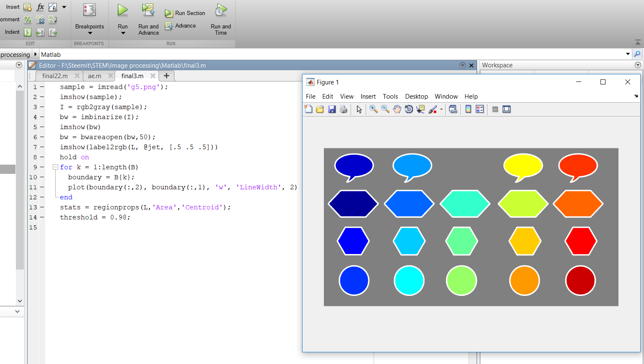Toggle the Zoom In tool in Figure 1
This screenshot has width=644, height=364.
[x=373, y=109]
